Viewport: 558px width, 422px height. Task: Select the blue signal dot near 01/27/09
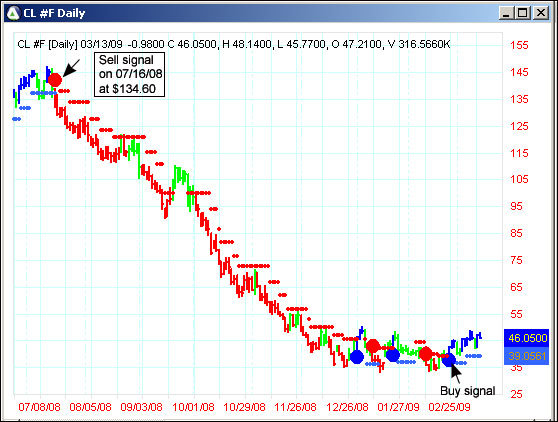click(393, 355)
